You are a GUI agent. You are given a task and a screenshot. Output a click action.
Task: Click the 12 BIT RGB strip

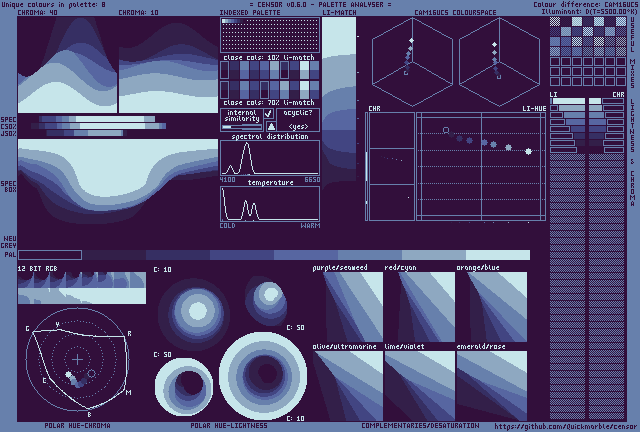(x=82, y=288)
